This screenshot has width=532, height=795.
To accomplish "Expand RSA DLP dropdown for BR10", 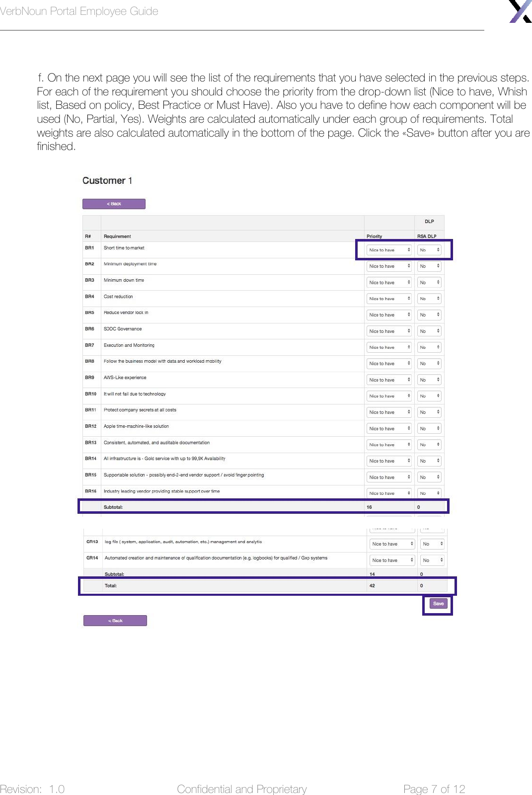I will click(x=429, y=396).
